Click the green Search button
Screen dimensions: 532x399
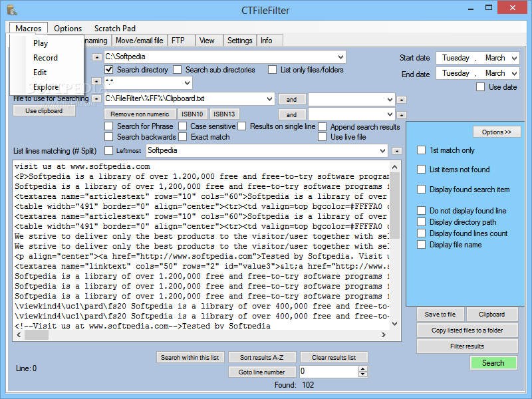click(493, 363)
